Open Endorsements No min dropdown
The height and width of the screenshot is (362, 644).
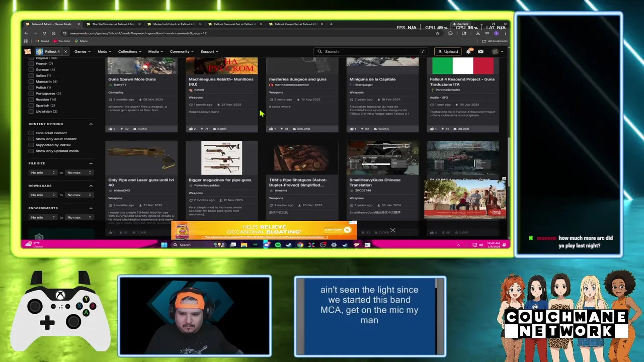[43, 217]
